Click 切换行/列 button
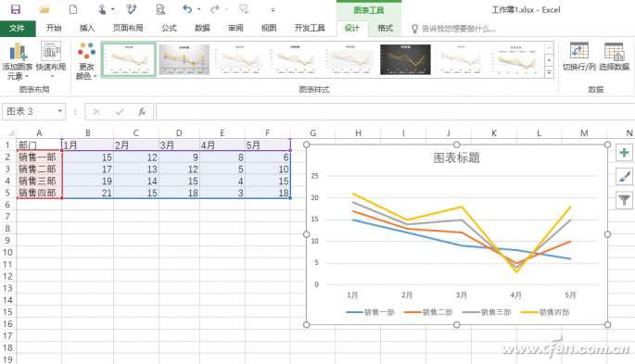The image size is (635, 364). coord(579,56)
